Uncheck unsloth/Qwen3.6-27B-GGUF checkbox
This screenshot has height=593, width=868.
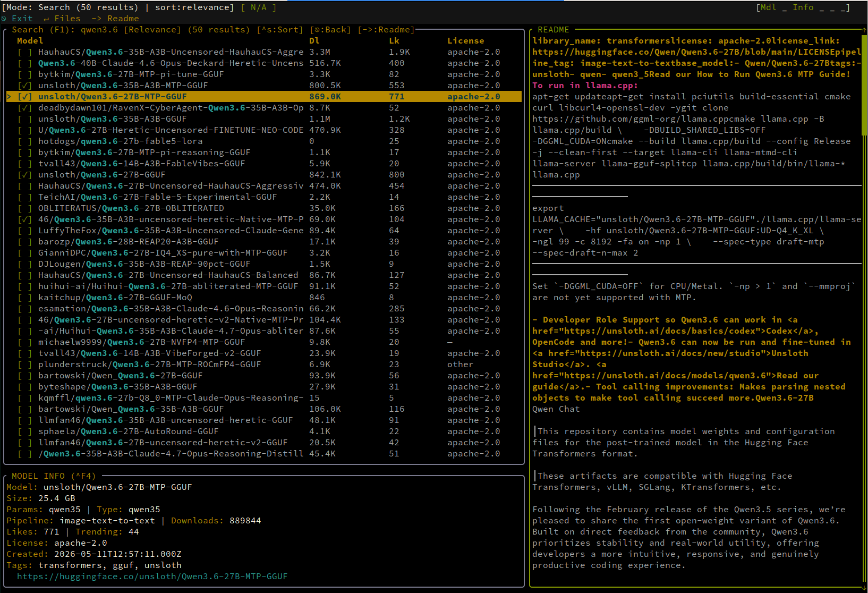24,175
